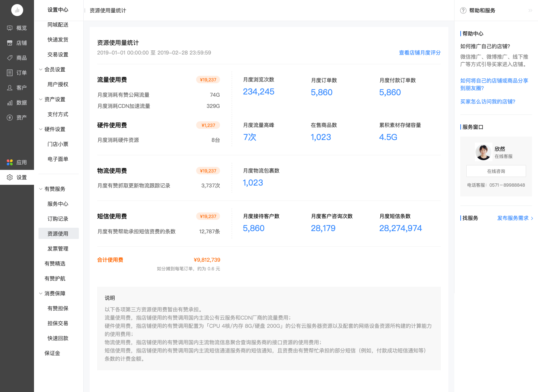538x392 pixels.
Task: Select the 店铺 store icon
Action: (x=10, y=43)
